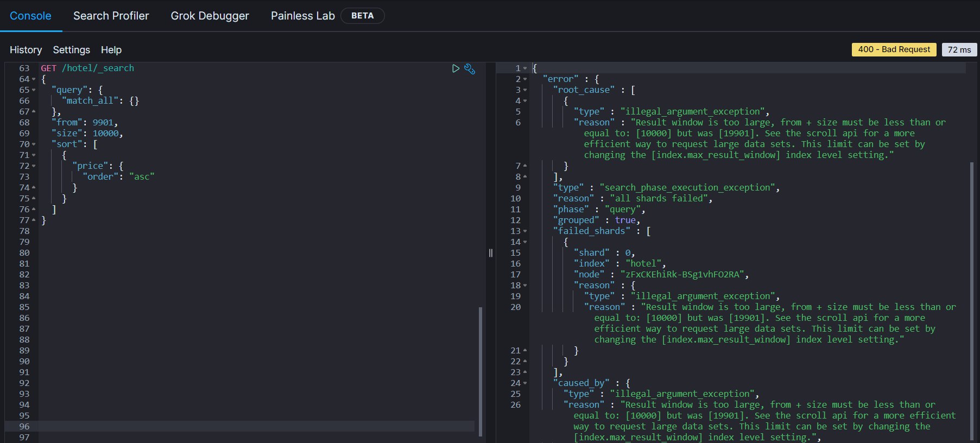
Task: Collapse the "sort" array at line 70
Action: 34,144
